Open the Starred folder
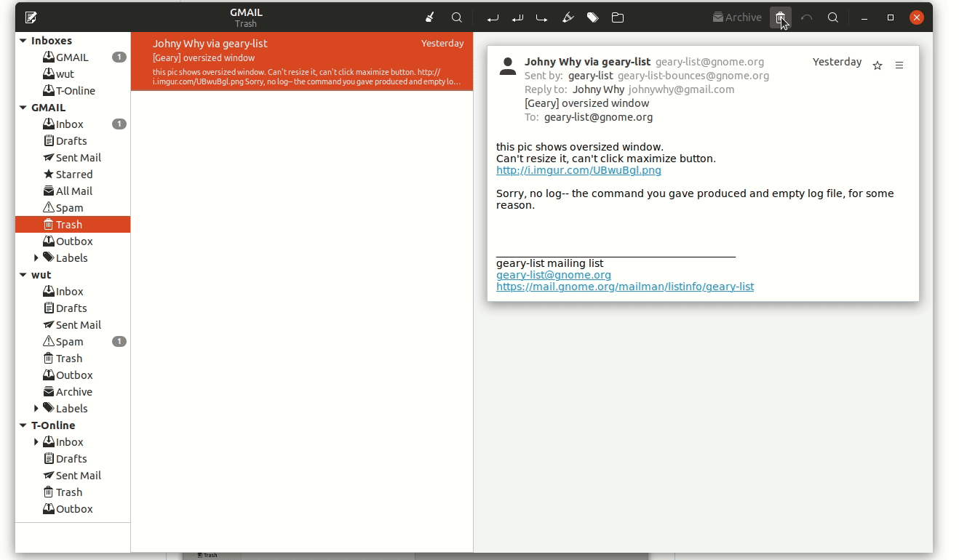Viewport: 959px width, 560px height. [73, 175]
